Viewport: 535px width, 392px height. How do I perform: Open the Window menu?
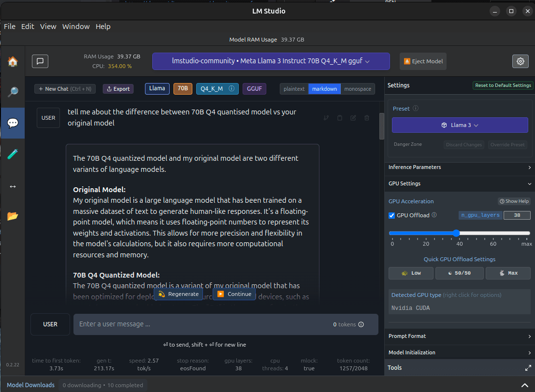tap(76, 27)
